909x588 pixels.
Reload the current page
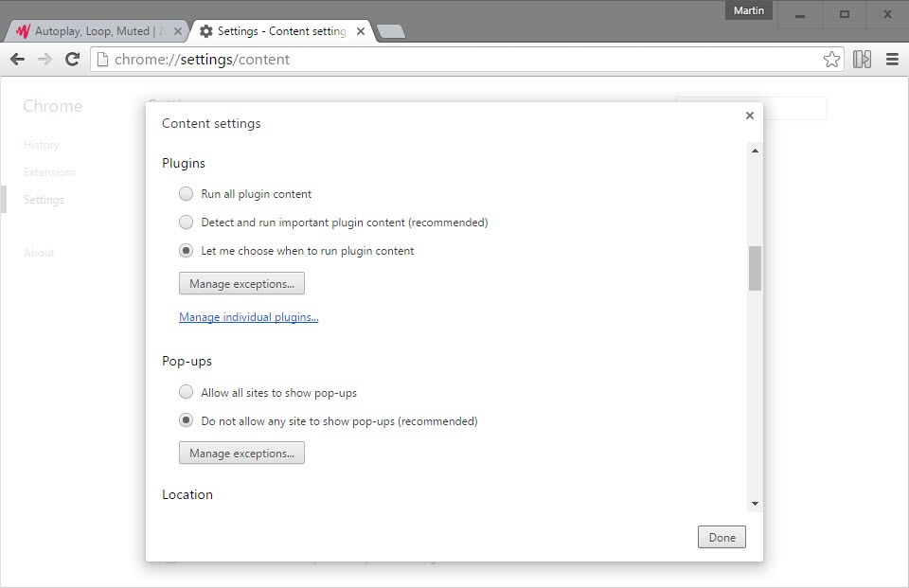click(72, 60)
